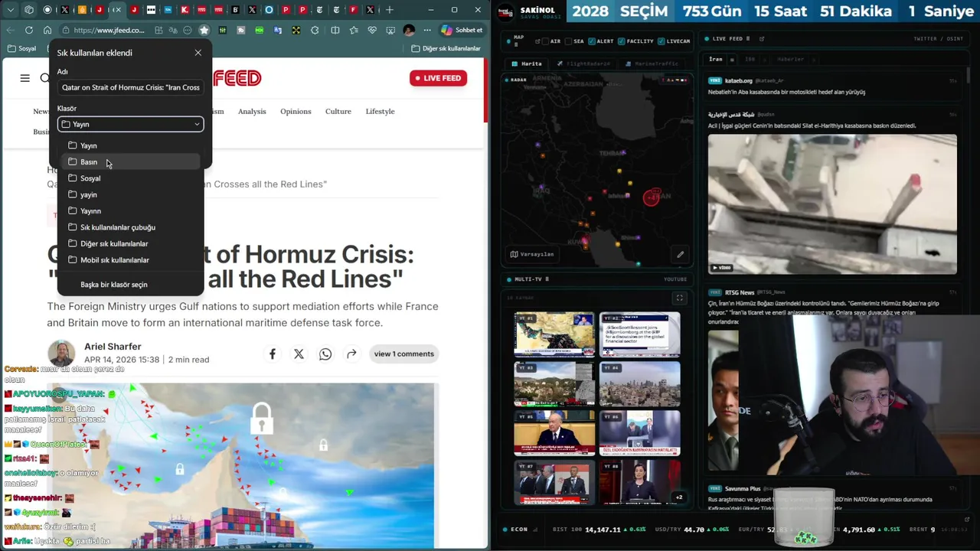Open a new browser tab
The height and width of the screenshot is (551, 980).
390,10
